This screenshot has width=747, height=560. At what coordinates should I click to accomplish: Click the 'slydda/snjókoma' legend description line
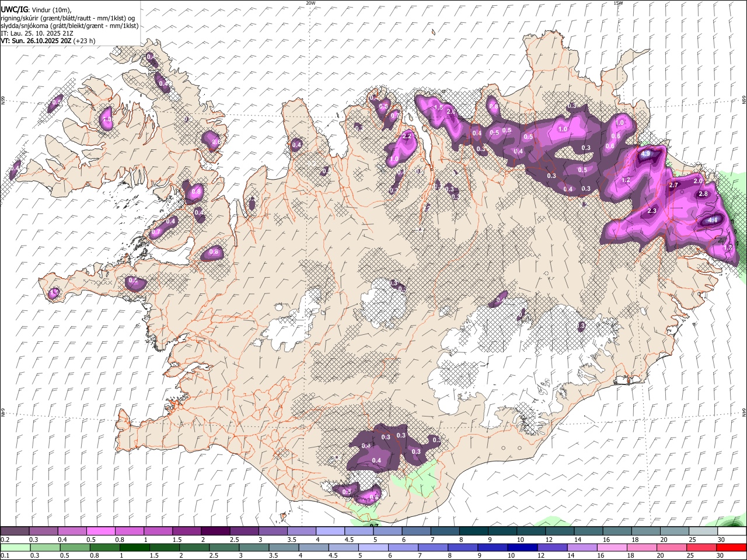pos(69,26)
